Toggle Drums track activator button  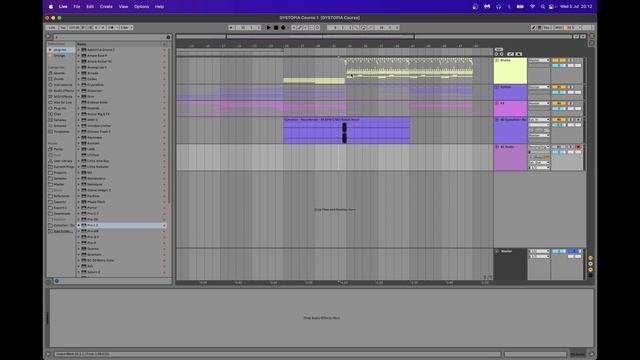[558, 60]
